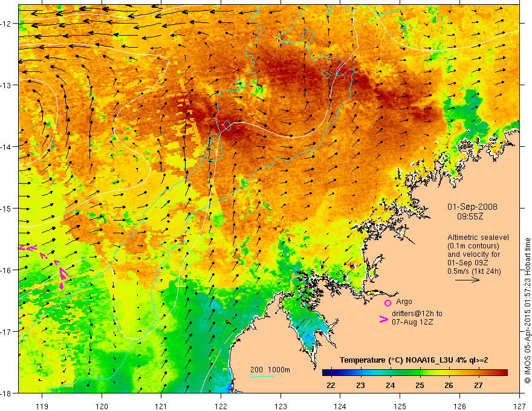Click the longitude axis label 126
This screenshot has height=411, width=532.
click(459, 406)
